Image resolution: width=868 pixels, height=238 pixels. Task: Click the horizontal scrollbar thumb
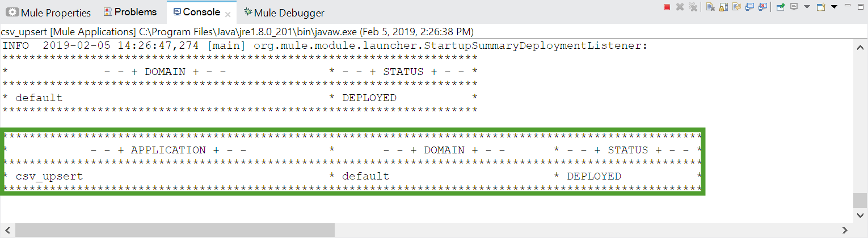pyautogui.click(x=175, y=230)
